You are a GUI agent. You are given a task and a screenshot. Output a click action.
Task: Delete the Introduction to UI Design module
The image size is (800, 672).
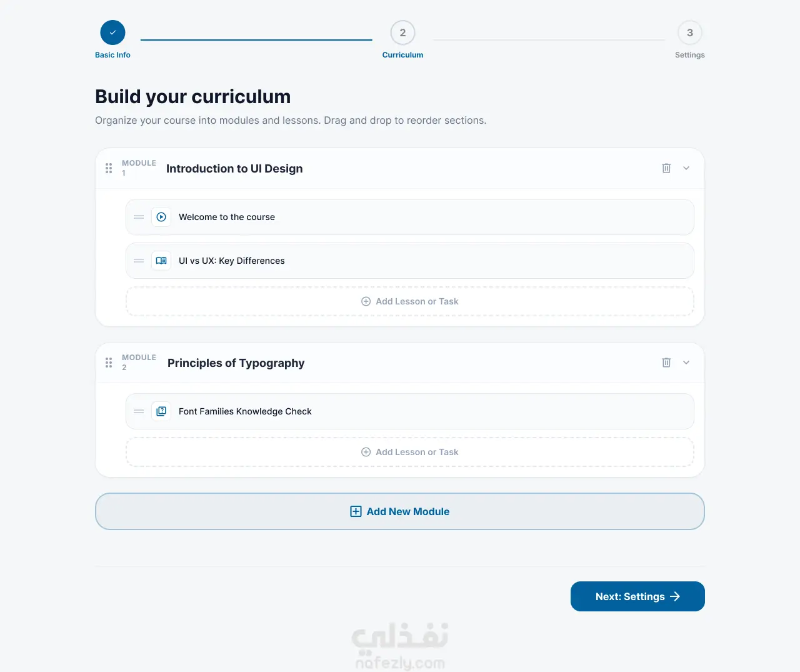(666, 168)
